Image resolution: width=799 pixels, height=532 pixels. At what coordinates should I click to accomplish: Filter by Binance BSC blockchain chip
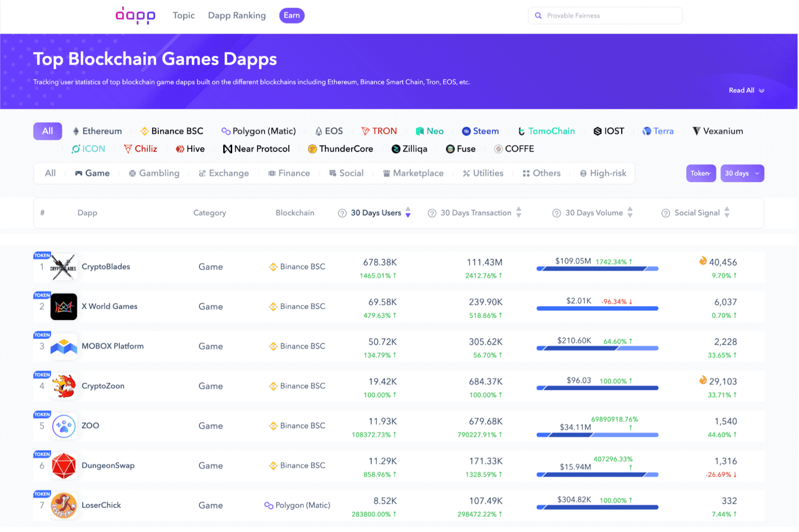tap(172, 131)
